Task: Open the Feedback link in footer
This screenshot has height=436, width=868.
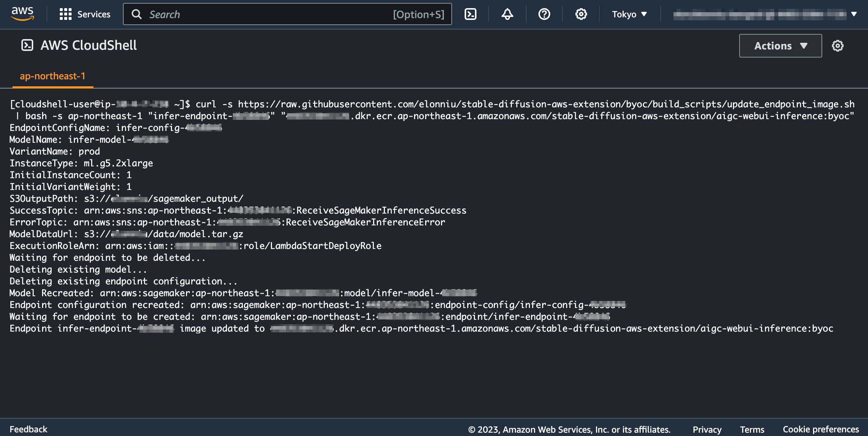Action: [x=28, y=429]
